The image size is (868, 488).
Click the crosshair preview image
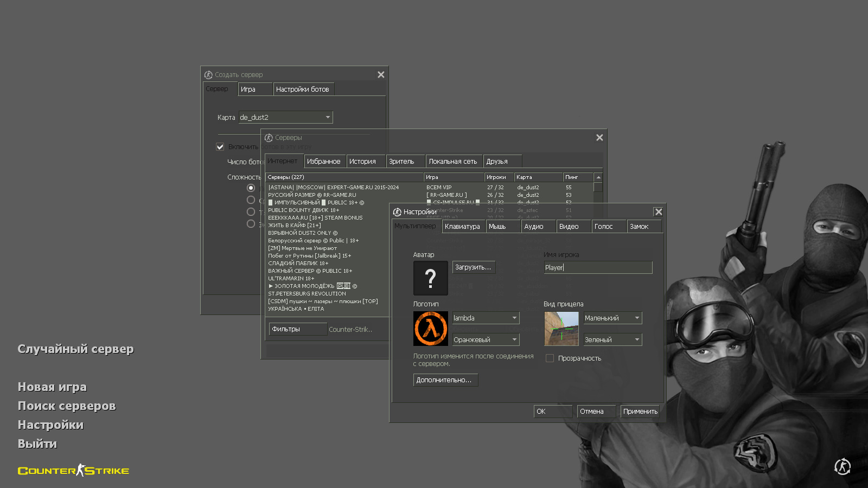tap(561, 329)
